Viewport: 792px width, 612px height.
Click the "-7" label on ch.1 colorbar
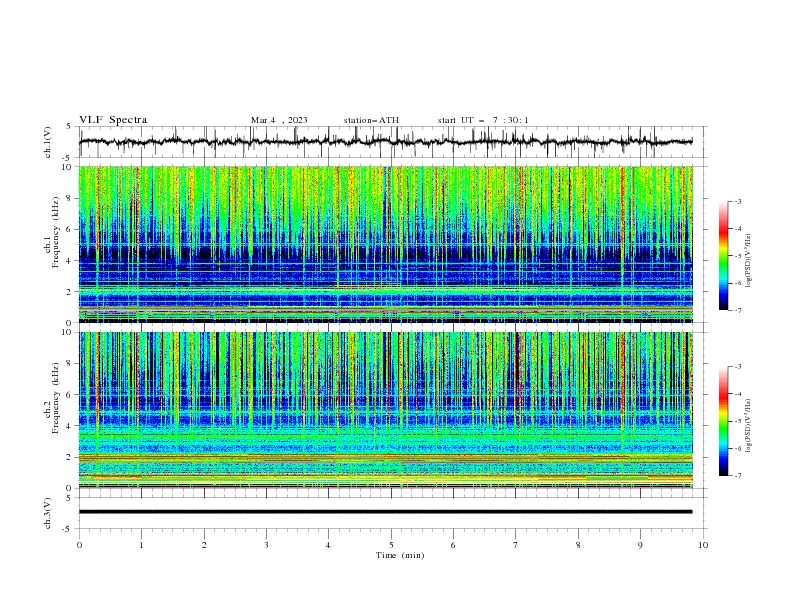click(x=738, y=310)
